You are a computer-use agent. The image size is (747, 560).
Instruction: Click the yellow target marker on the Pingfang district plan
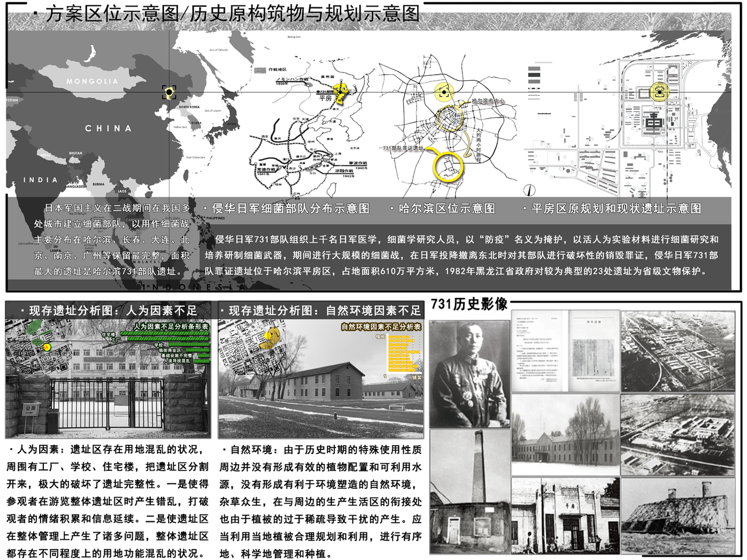660,91
